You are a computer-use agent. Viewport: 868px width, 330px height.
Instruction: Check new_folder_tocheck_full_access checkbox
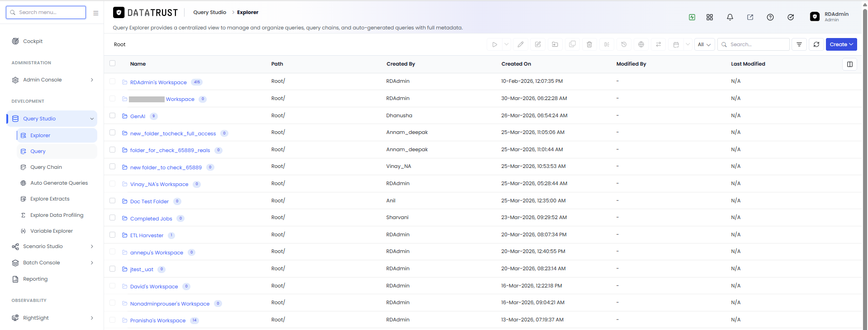pos(113,133)
